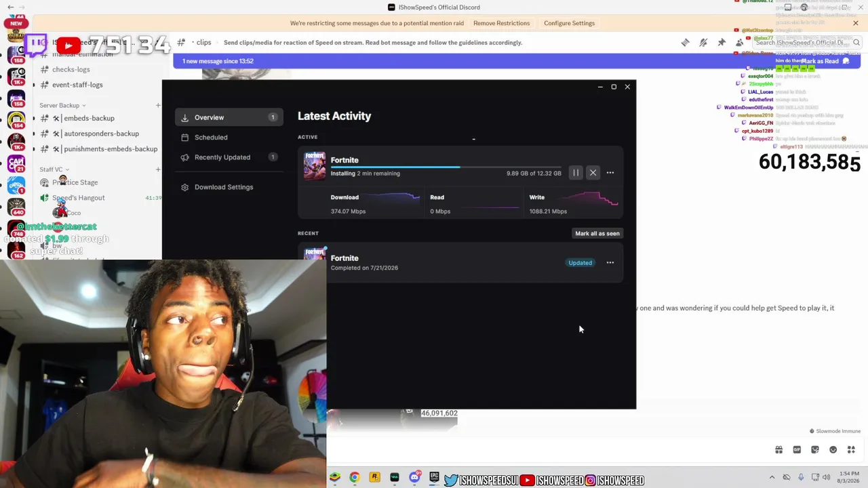Click the installing Fortnite game thumbnail

tap(315, 166)
